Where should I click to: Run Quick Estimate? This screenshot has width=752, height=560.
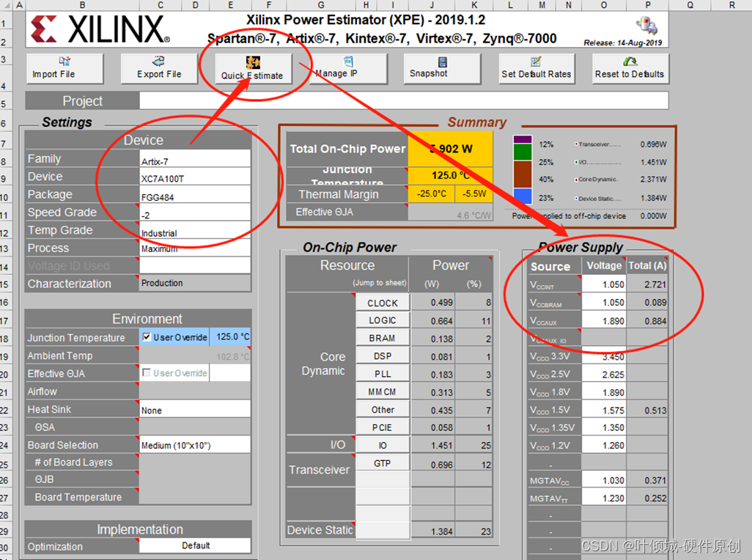[x=253, y=69]
